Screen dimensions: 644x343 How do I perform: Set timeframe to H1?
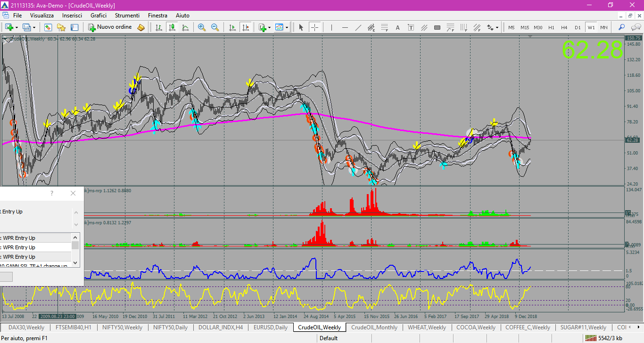pos(551,27)
